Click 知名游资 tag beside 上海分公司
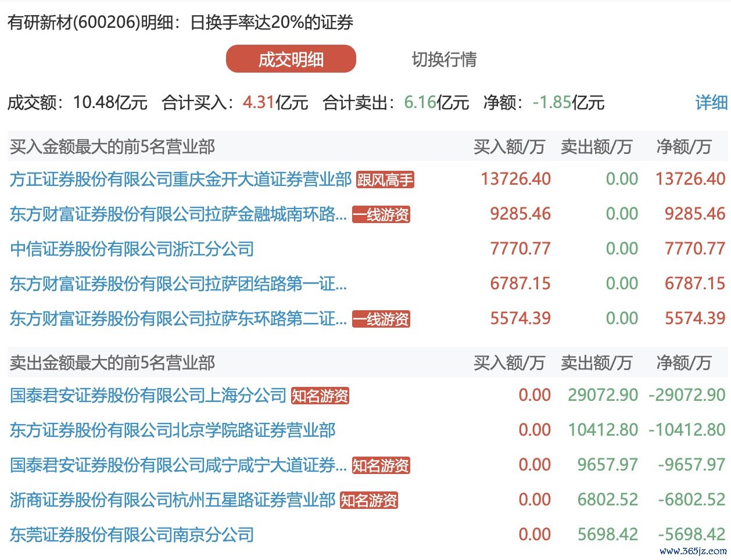731x560 pixels. (320, 396)
